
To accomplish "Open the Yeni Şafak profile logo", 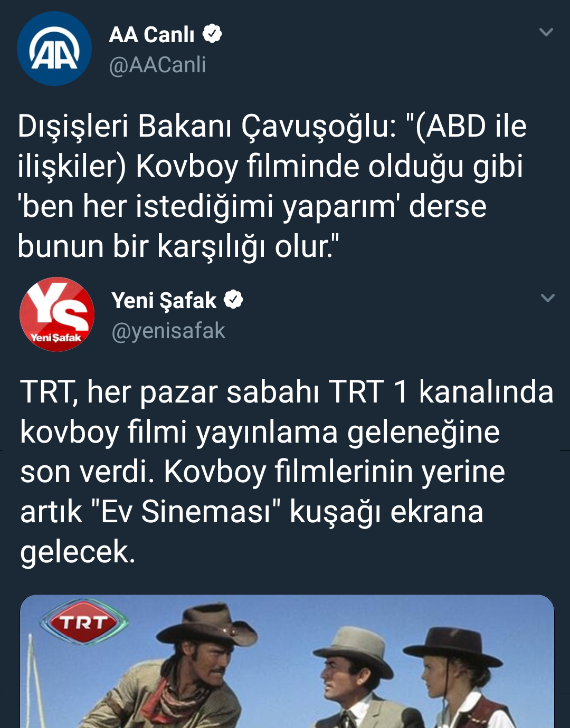I will pos(57,314).
